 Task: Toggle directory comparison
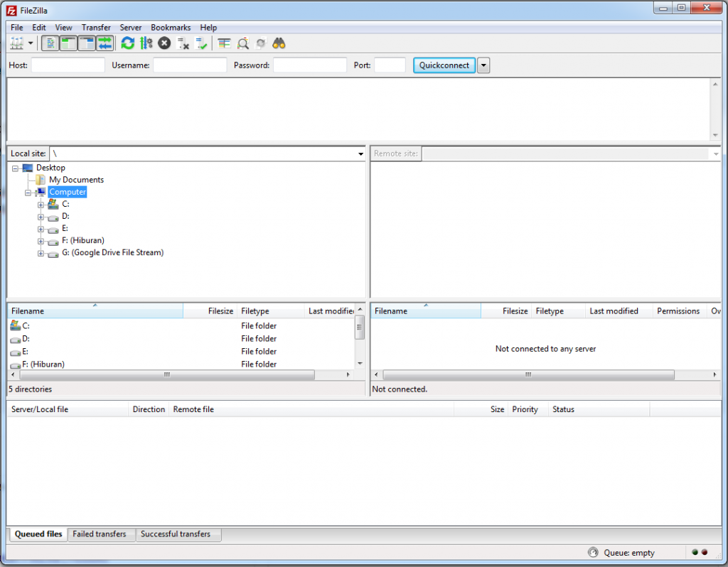point(243,43)
